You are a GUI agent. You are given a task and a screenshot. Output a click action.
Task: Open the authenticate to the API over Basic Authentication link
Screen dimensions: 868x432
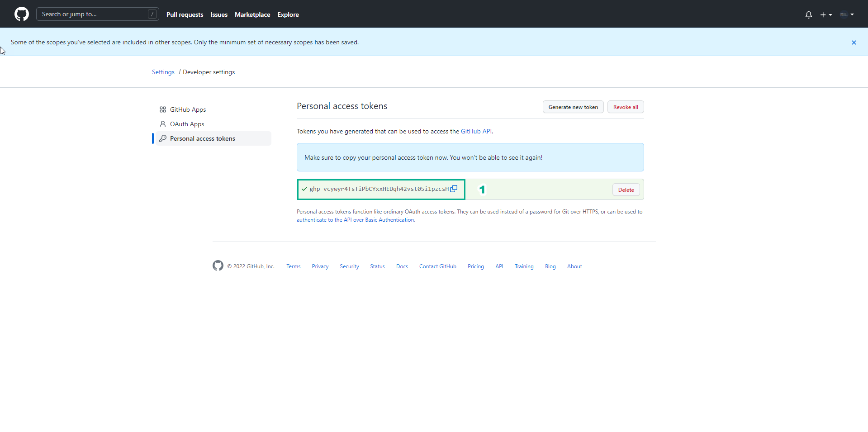355,220
